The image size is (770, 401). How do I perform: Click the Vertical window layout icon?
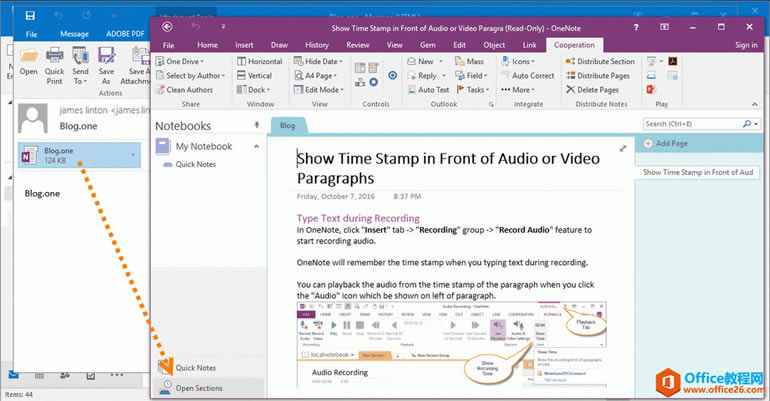(242, 76)
